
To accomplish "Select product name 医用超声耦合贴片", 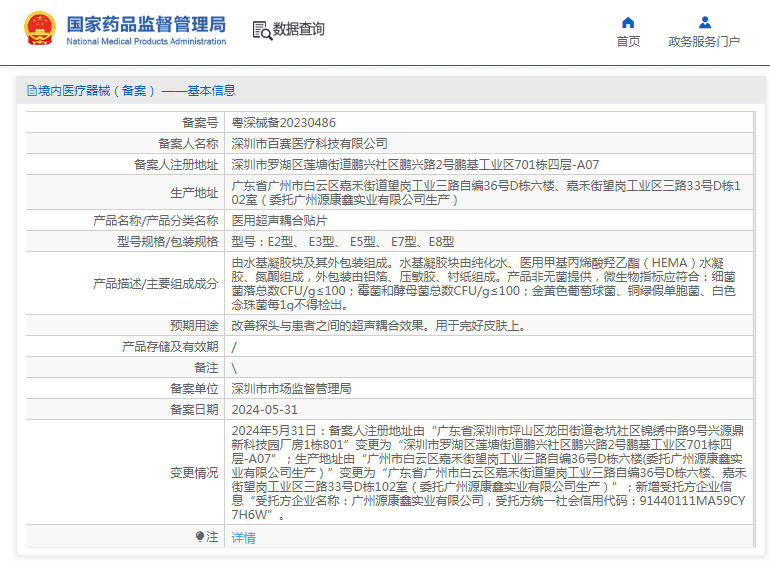I will tap(279, 221).
